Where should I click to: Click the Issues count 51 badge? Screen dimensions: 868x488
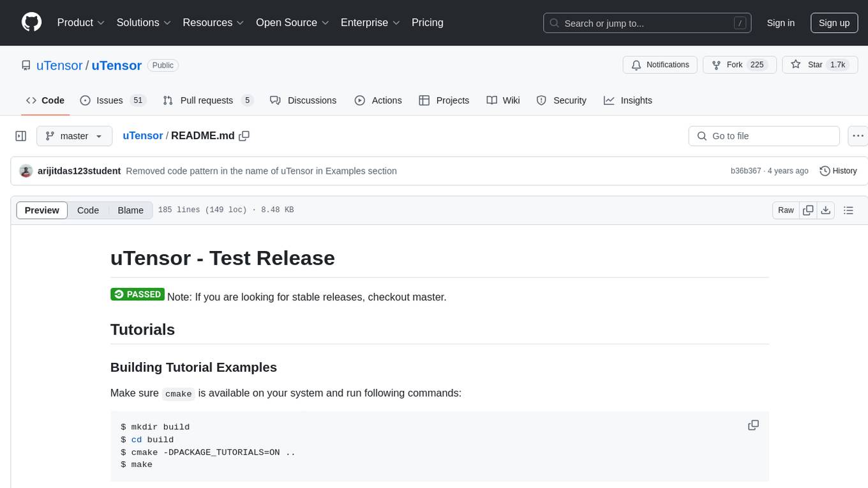pos(137,100)
